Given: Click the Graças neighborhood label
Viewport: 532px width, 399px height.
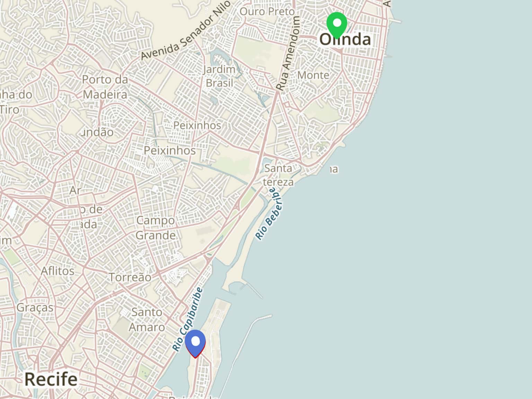Looking at the screenshot, I should coord(35,308).
